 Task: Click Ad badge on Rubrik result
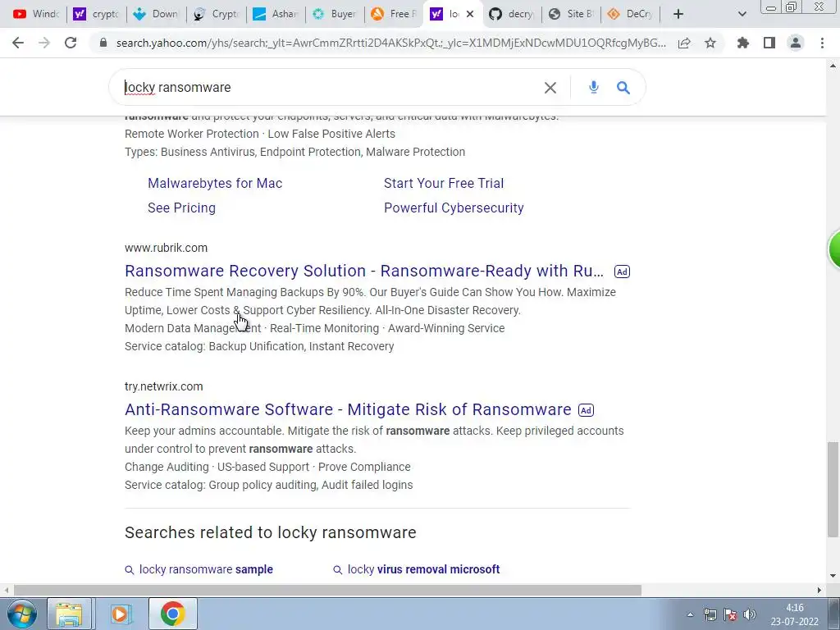tap(622, 272)
